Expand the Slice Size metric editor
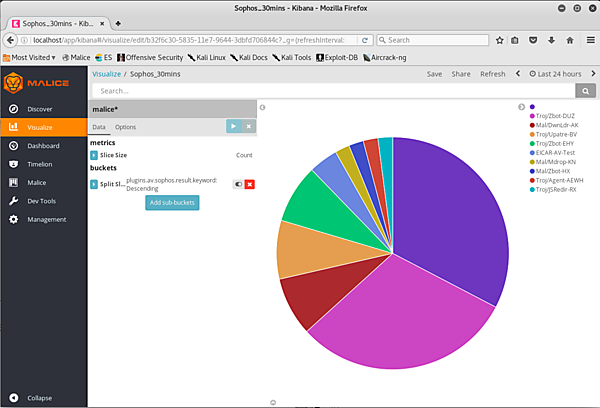600x408 pixels. [x=94, y=156]
